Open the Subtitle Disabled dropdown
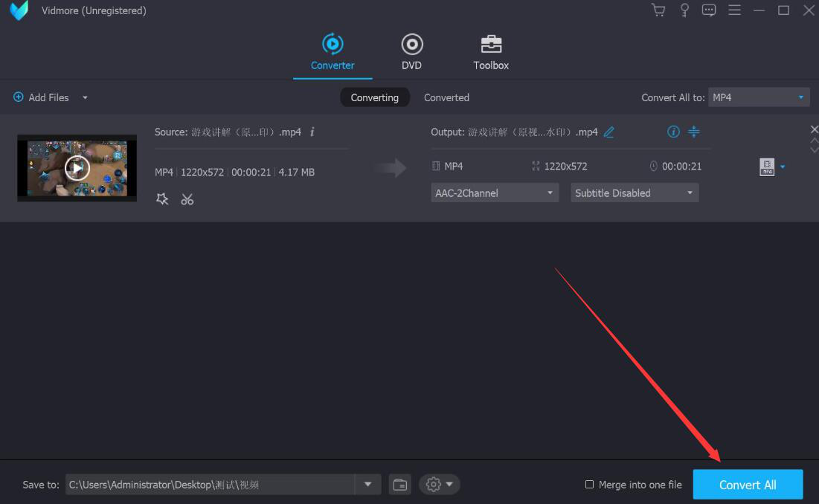 [x=635, y=193]
